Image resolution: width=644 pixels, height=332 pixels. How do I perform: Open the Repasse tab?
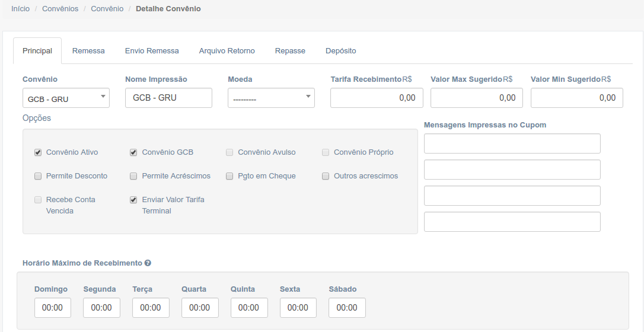290,51
